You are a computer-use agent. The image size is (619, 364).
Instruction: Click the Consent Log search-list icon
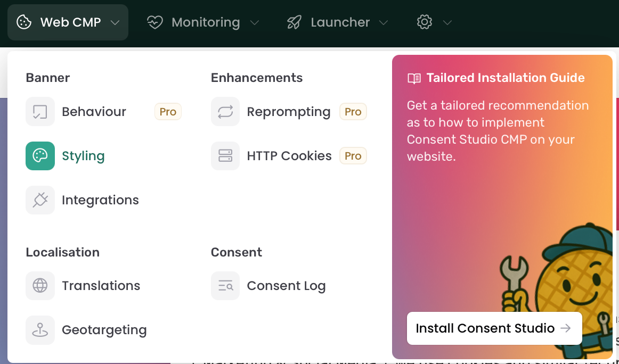click(225, 286)
